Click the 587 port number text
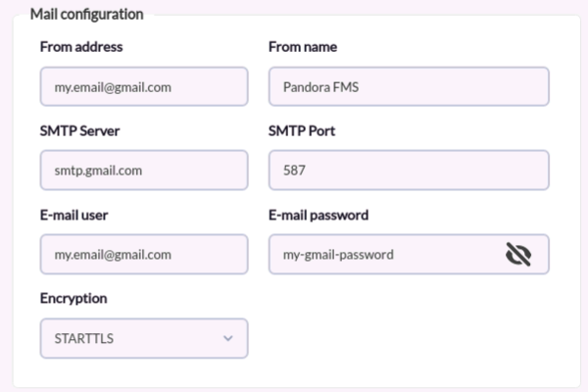The height and width of the screenshot is (392, 588). pos(294,171)
